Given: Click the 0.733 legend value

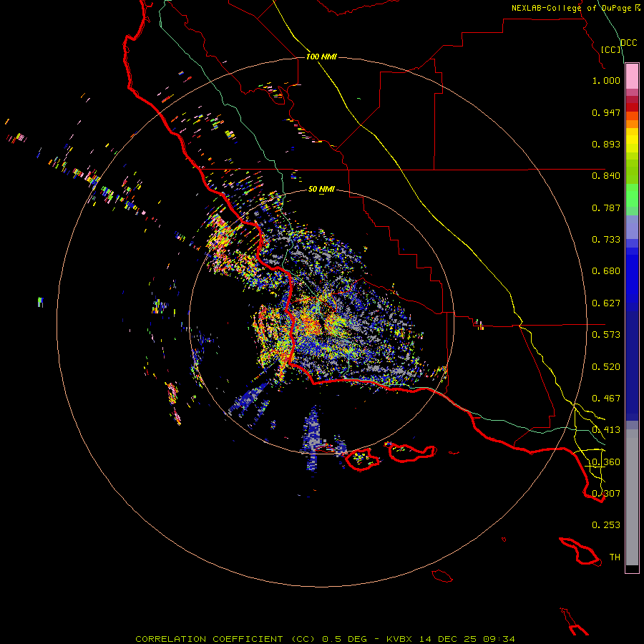Looking at the screenshot, I should [606, 240].
